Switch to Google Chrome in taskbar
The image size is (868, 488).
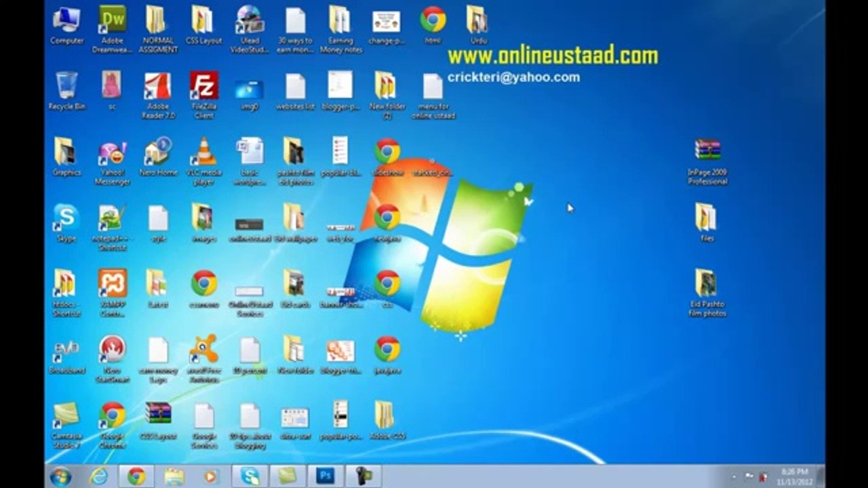coord(136,476)
